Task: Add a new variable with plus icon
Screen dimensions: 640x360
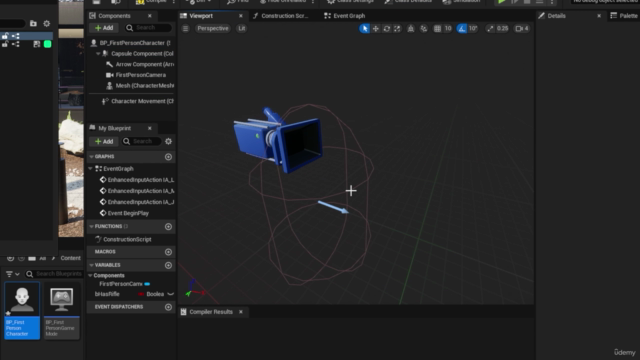Action: [x=168, y=265]
